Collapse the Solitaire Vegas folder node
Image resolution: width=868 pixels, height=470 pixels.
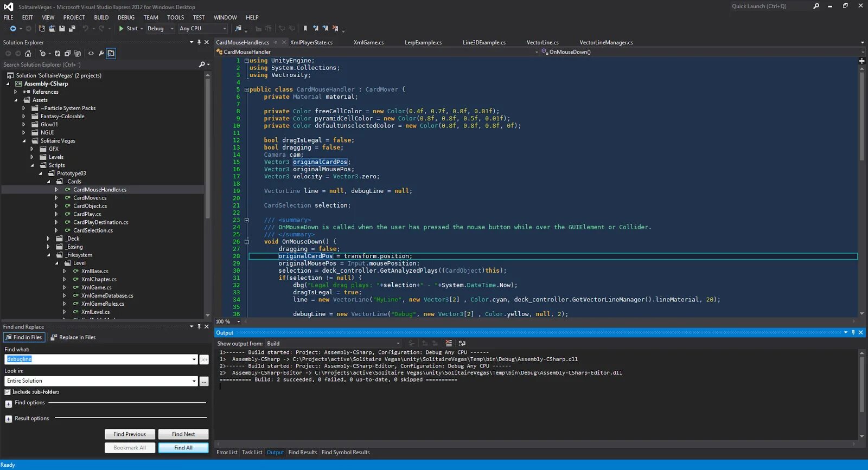24,141
